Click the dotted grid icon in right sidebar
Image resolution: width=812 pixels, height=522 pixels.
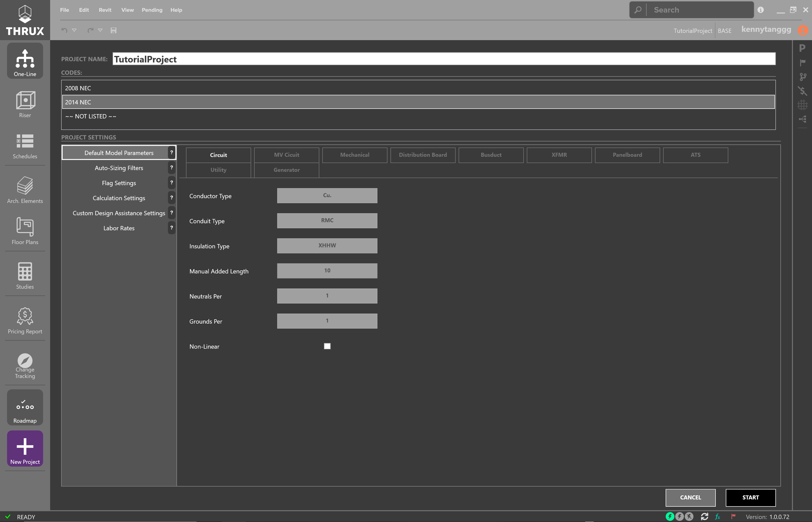802,105
